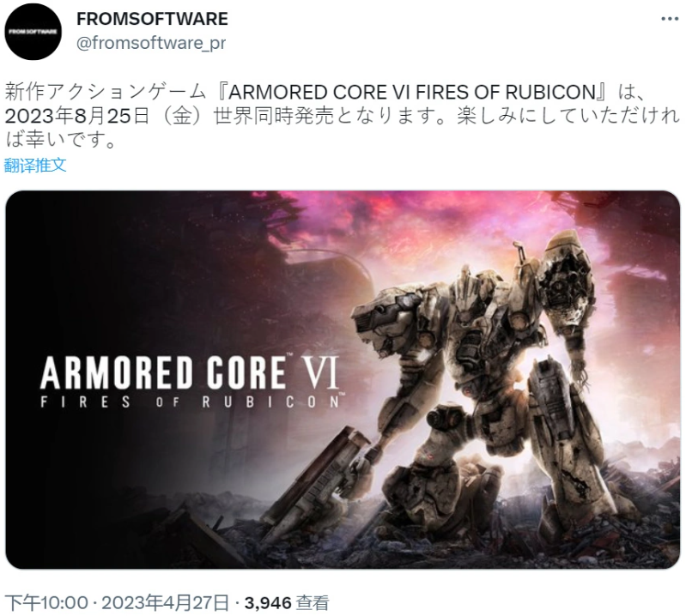The height and width of the screenshot is (616, 686).
Task: Open the Armored Core VI promo image
Action: [x=343, y=379]
